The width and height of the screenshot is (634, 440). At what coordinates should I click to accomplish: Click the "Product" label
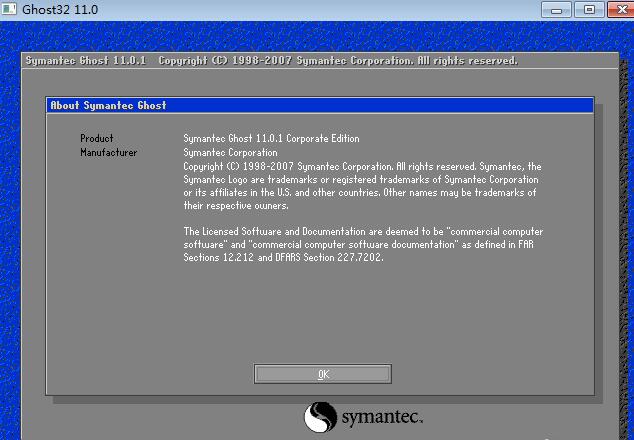click(97, 138)
